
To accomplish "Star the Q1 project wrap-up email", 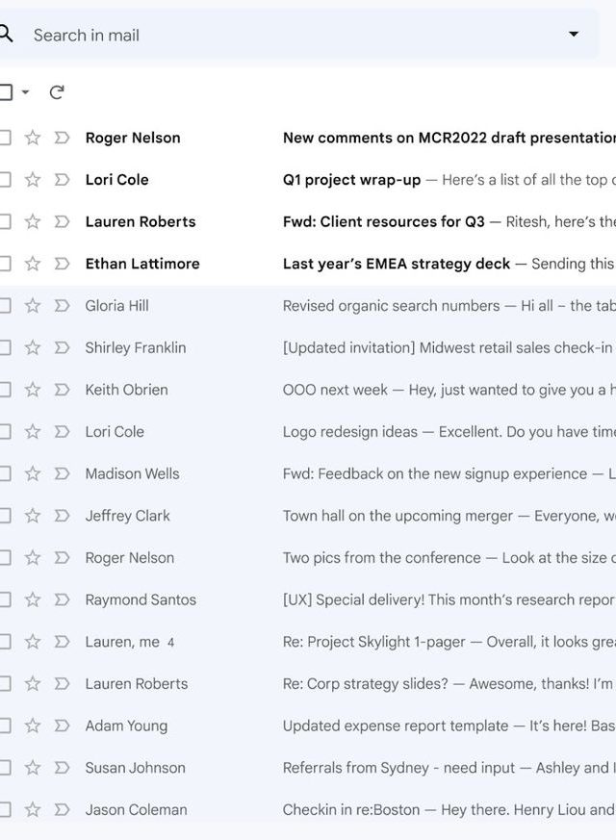I will 33,180.
